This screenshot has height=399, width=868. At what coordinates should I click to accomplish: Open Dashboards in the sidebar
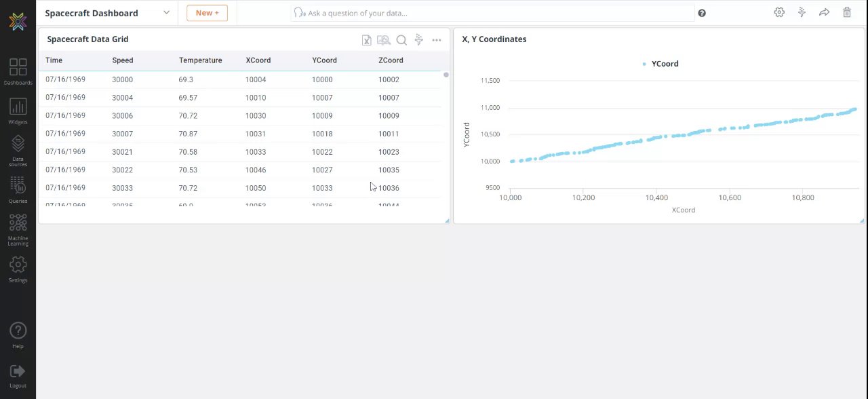18,72
